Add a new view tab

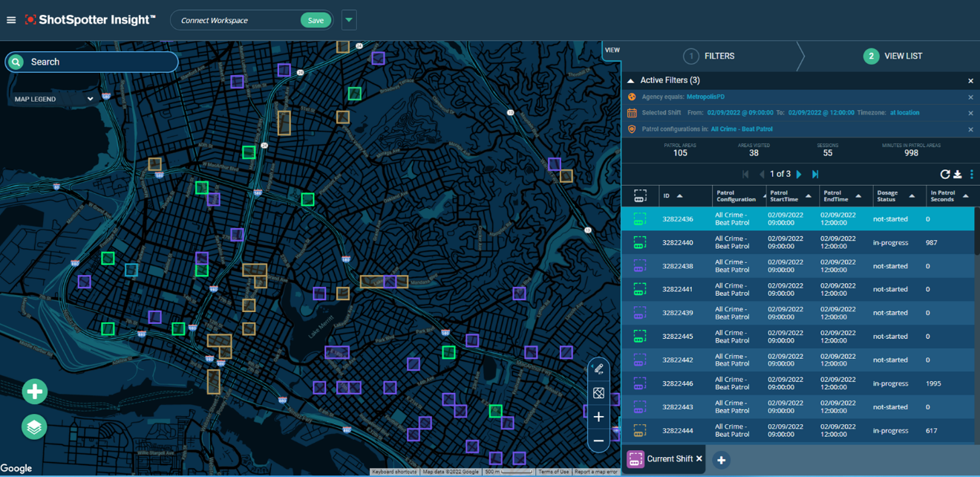[x=721, y=460]
